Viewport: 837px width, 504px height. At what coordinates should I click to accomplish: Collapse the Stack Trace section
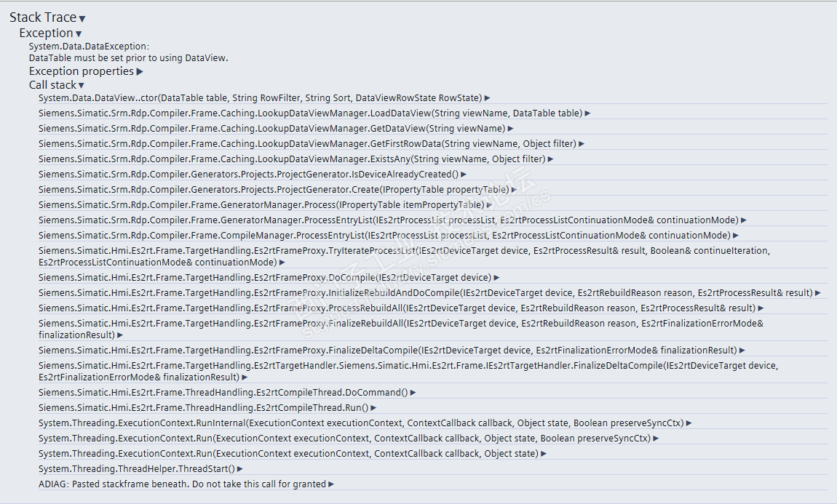pyautogui.click(x=82, y=19)
